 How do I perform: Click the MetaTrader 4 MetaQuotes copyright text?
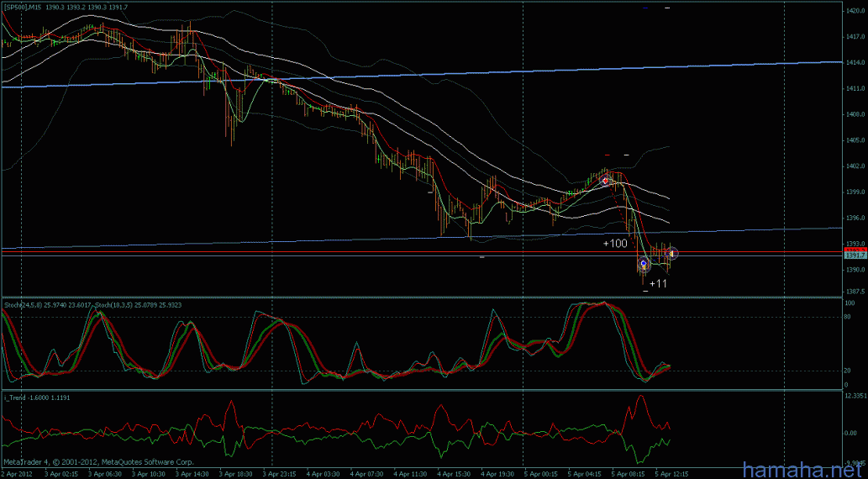pyautogui.click(x=98, y=462)
